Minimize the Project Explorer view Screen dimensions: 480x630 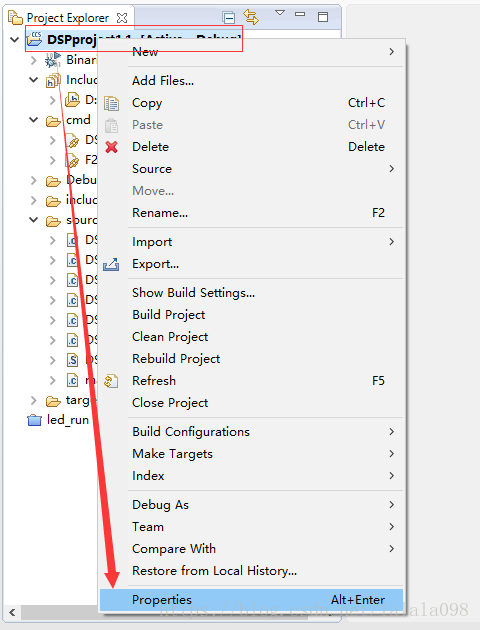[300, 14]
